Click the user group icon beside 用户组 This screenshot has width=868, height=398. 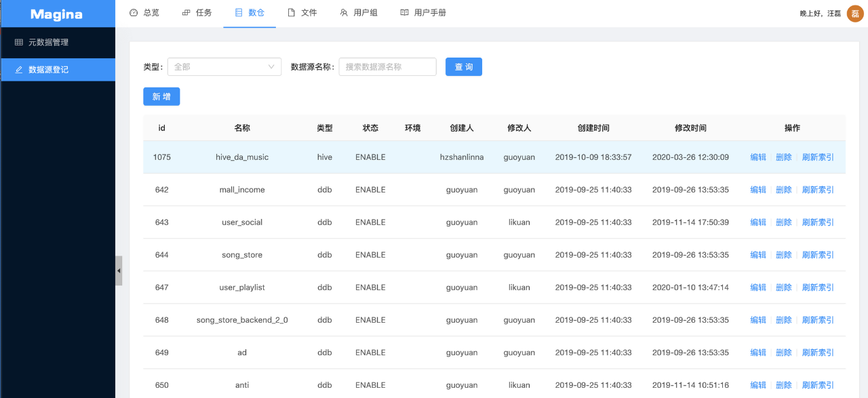344,13
